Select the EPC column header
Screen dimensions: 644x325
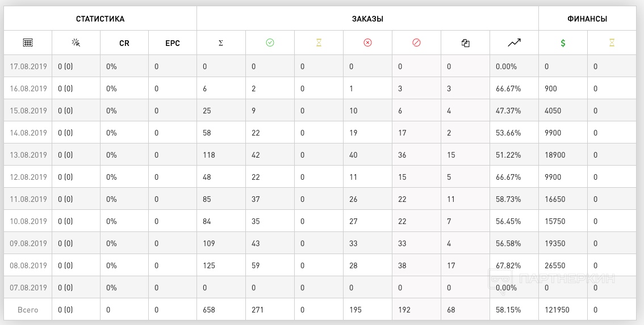173,43
